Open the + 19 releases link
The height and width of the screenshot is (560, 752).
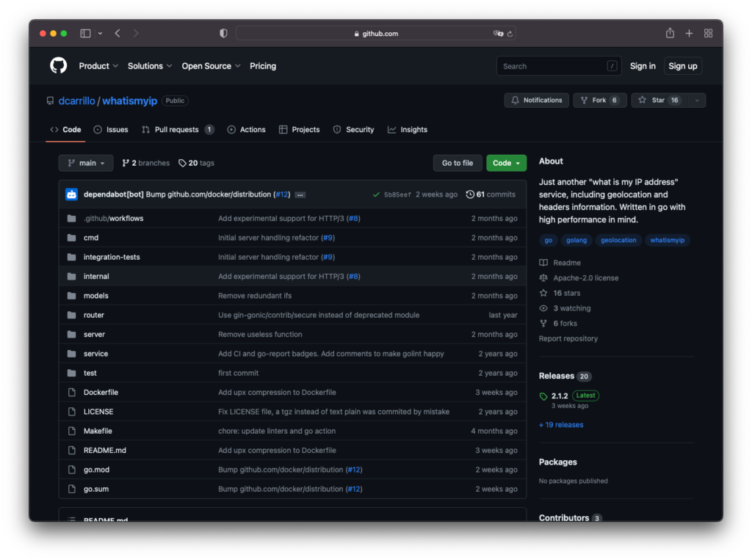coord(561,425)
